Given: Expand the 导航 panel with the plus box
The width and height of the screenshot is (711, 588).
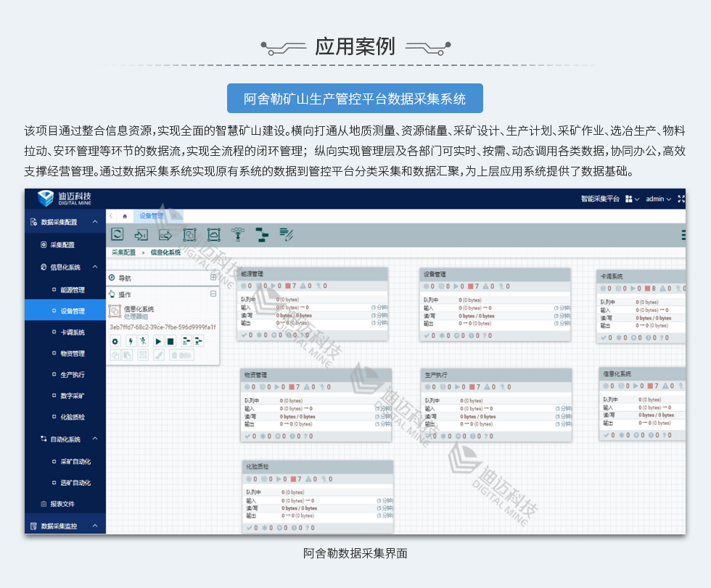Looking at the screenshot, I should tap(213, 277).
